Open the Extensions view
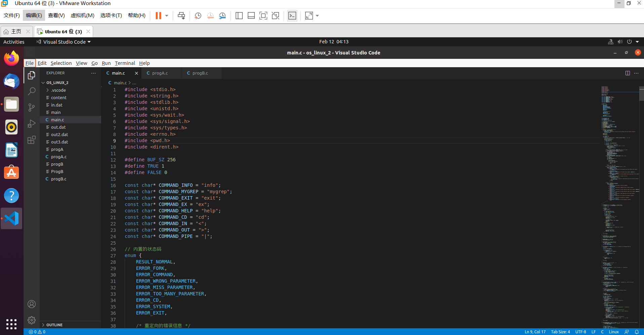Screen dimensions: 644x335 [32, 140]
